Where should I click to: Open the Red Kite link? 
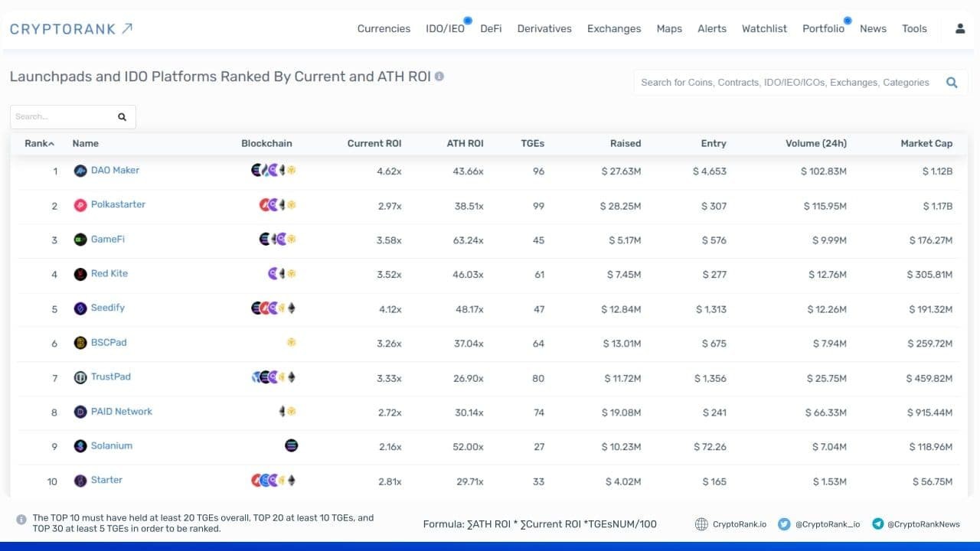[109, 273]
